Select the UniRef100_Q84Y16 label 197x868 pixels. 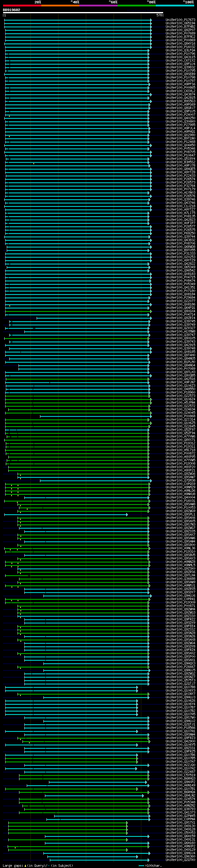coord(180,43)
